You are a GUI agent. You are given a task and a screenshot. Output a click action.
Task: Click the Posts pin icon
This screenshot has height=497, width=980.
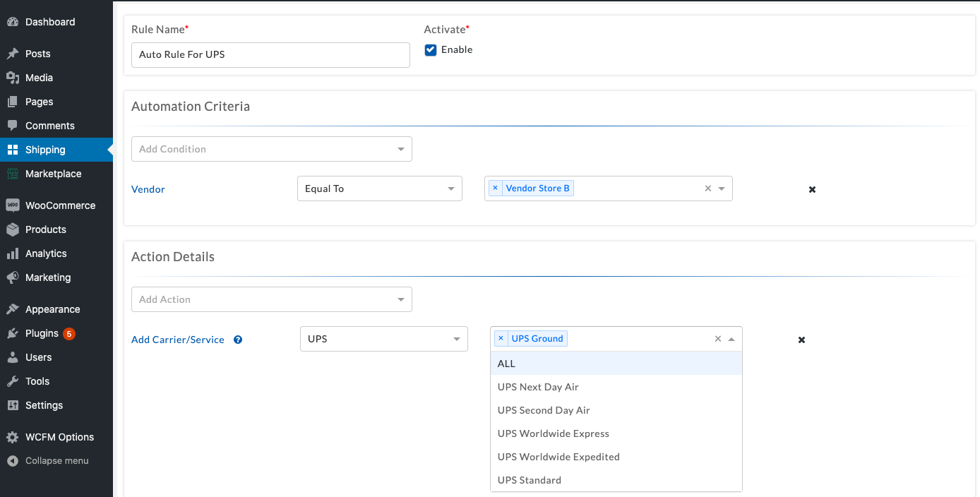pyautogui.click(x=13, y=54)
